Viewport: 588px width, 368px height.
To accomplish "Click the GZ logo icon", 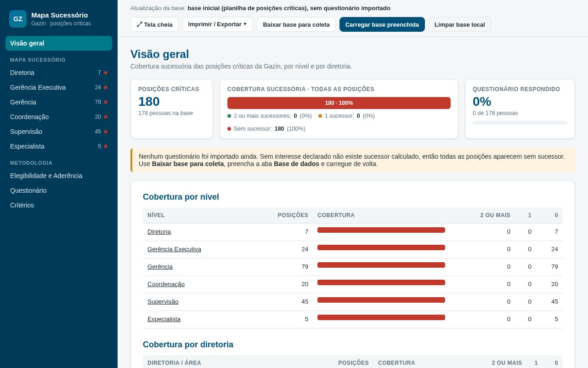I will (18, 19).
